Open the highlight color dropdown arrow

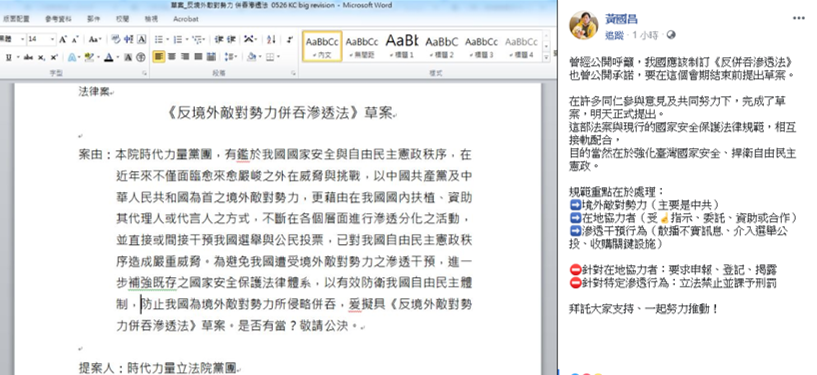(x=98, y=57)
